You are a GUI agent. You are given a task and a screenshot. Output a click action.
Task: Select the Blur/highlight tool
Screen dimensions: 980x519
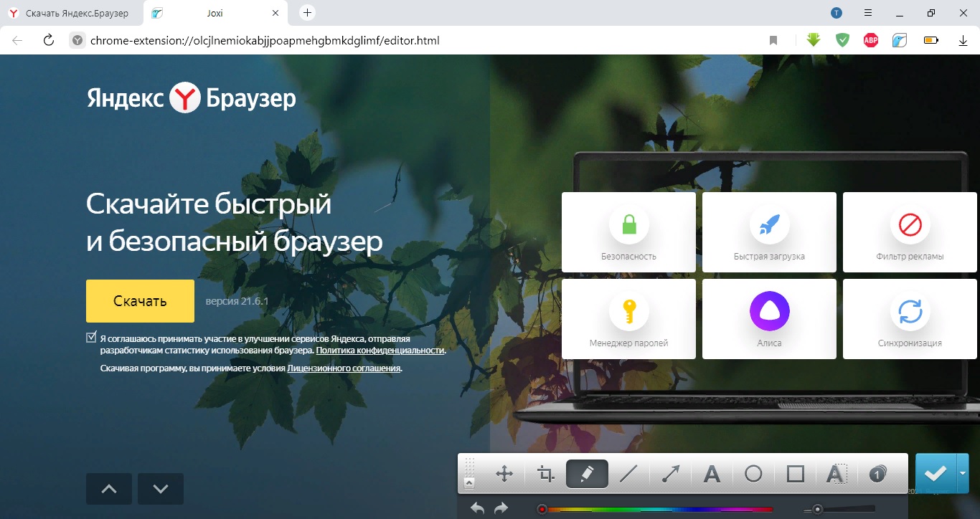pos(834,473)
